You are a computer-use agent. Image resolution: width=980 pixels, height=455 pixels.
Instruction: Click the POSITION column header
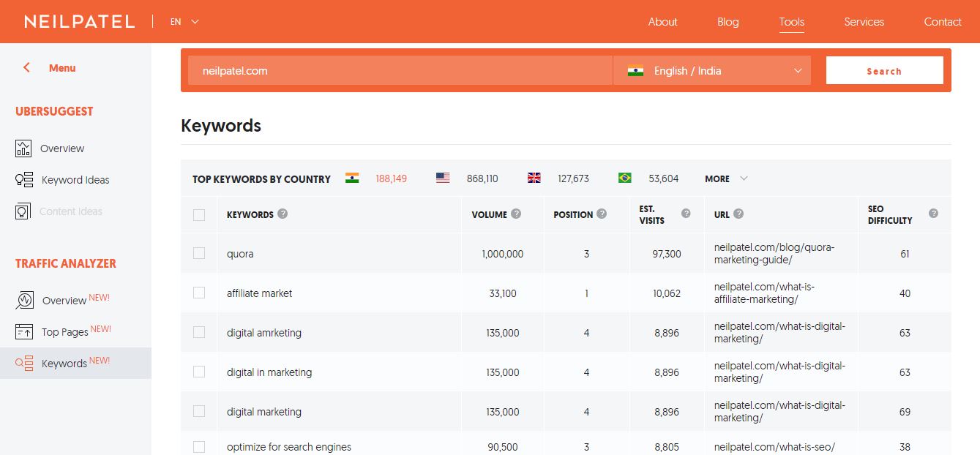click(x=573, y=215)
